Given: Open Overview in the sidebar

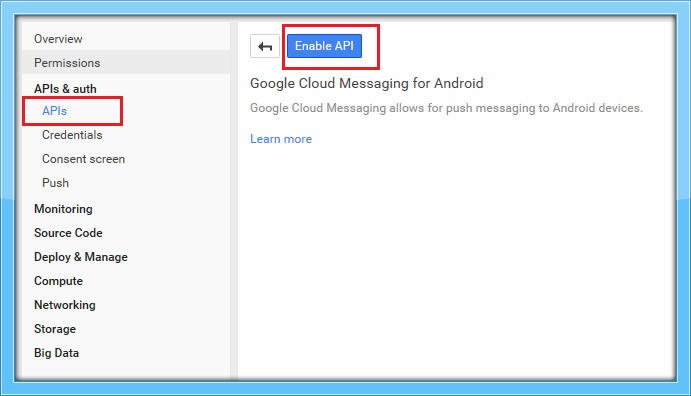Looking at the screenshot, I should tap(58, 39).
